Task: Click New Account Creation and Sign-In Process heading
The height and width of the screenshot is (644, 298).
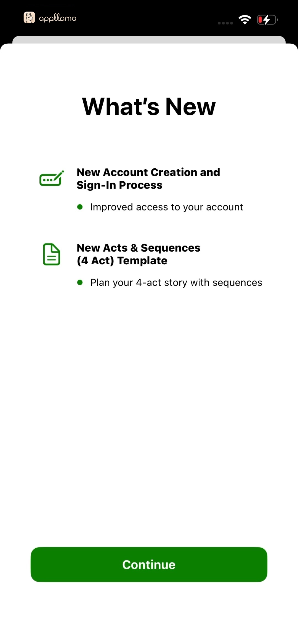Action: [x=148, y=179]
